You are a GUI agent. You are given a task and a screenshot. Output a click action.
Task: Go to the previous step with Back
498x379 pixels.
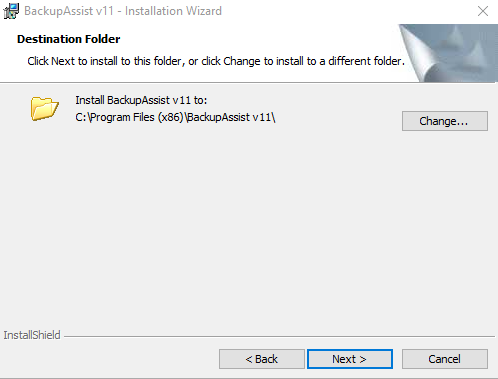pos(262,359)
